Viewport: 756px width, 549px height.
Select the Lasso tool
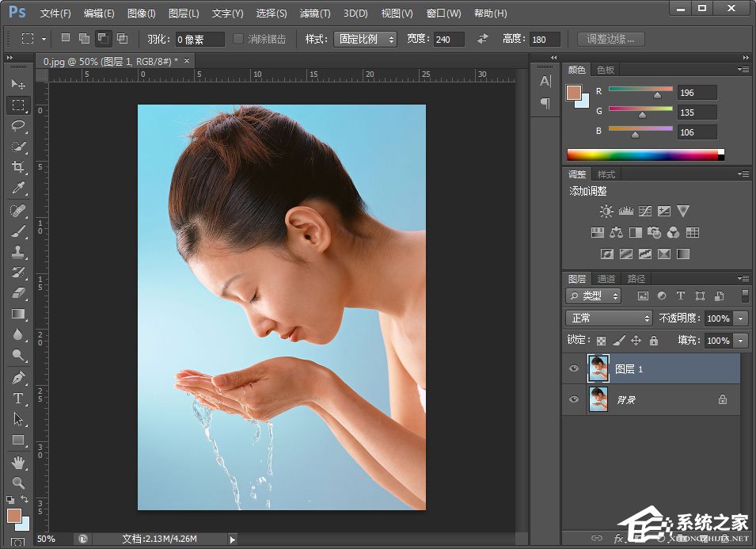pos(18,125)
